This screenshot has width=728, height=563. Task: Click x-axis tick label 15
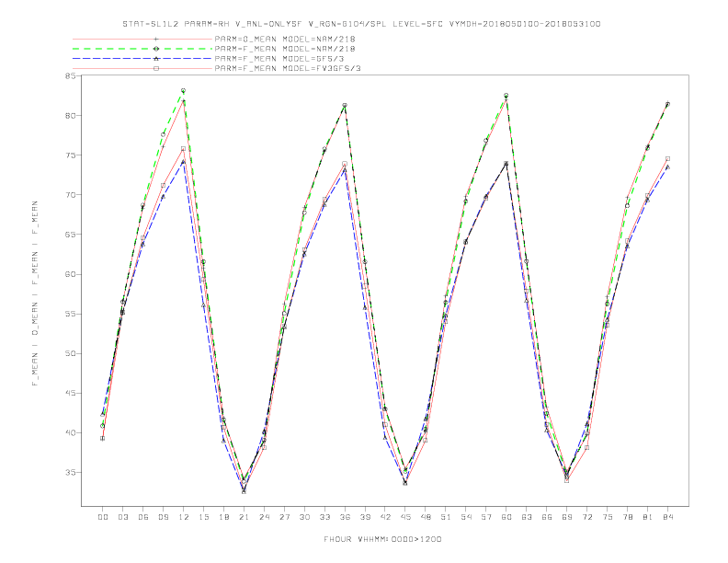pyautogui.click(x=203, y=517)
